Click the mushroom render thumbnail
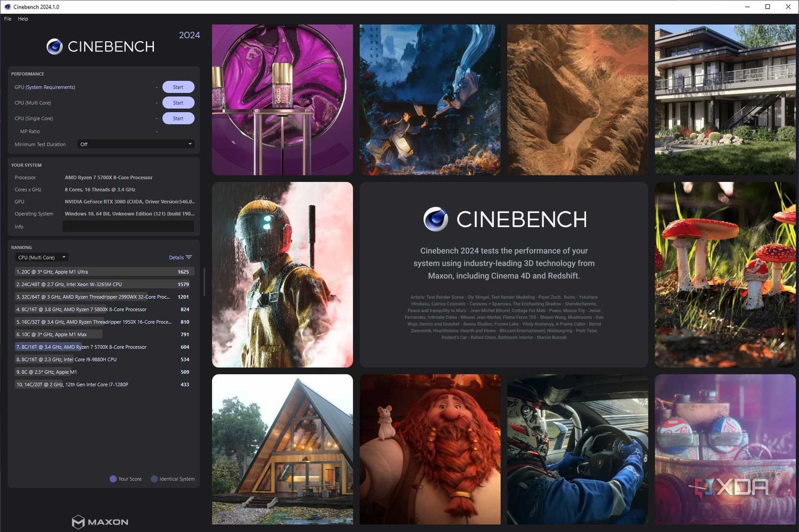 click(724, 274)
